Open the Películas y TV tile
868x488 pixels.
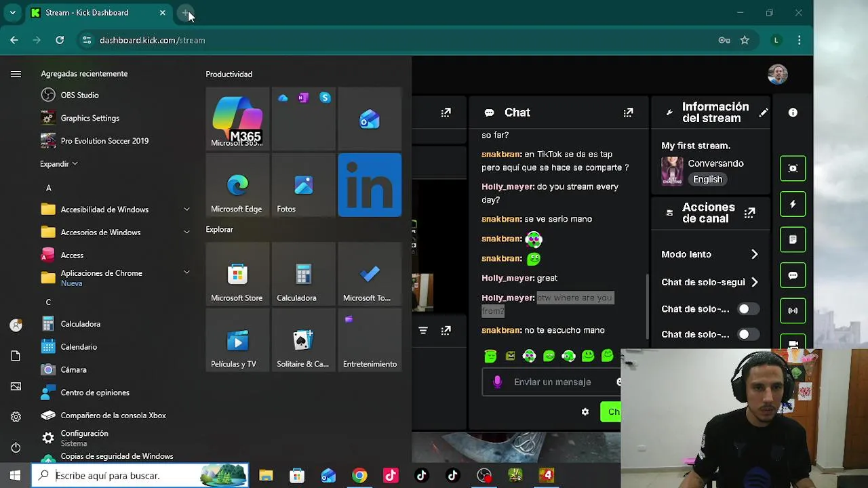(x=237, y=340)
